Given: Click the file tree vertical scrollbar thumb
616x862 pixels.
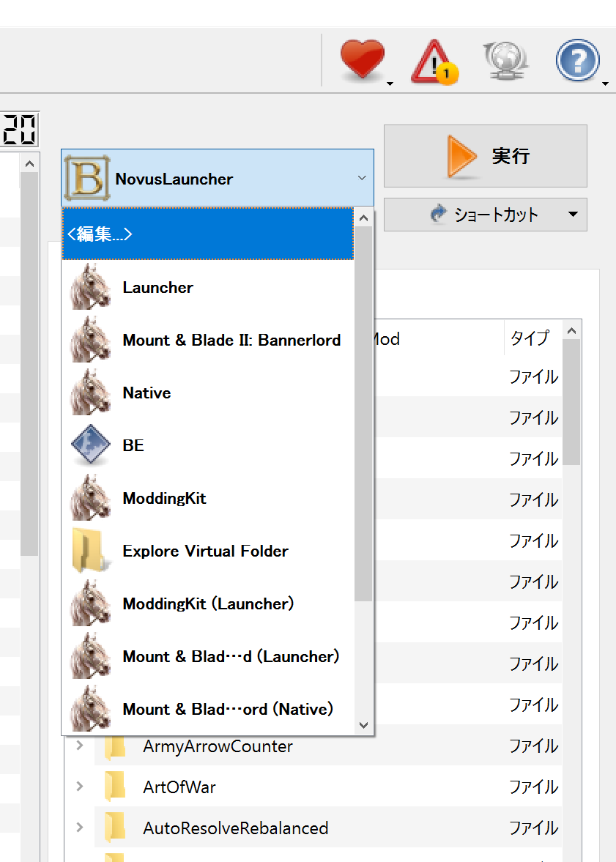Looking at the screenshot, I should [x=571, y=402].
